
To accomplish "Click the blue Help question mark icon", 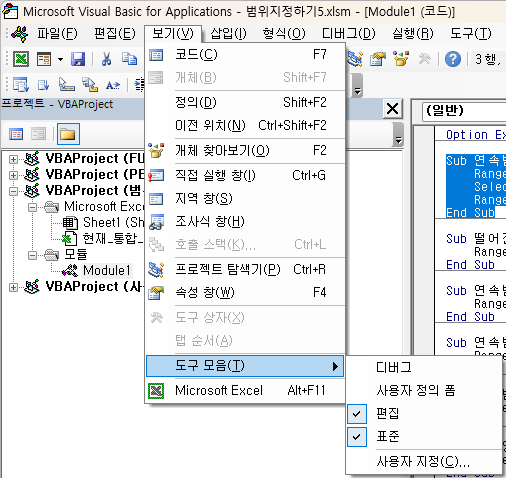I will 453,59.
